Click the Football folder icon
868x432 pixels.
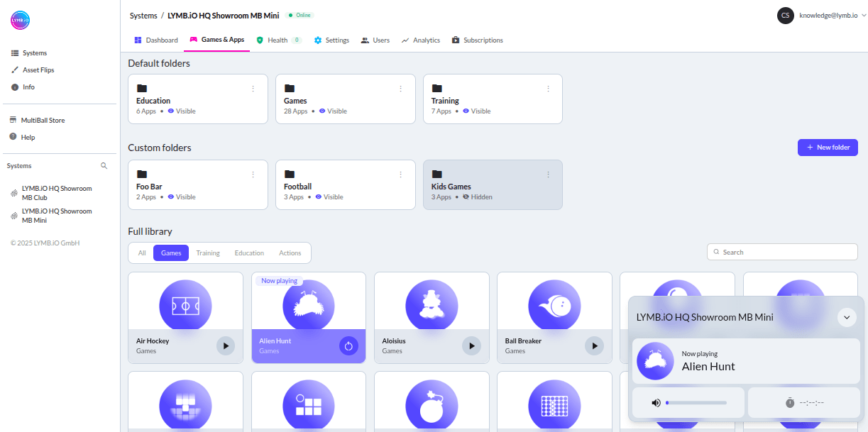tap(290, 175)
